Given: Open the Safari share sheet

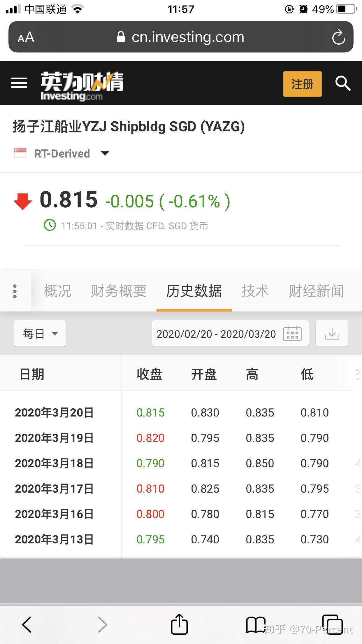Looking at the screenshot, I should click(x=179, y=624).
